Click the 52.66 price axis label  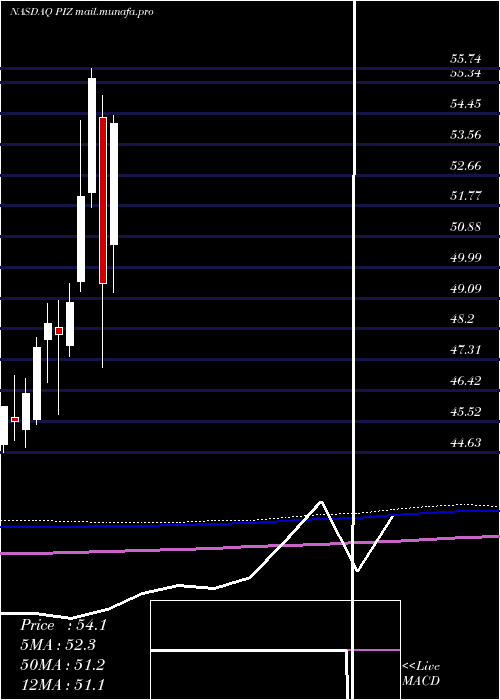[466, 166]
